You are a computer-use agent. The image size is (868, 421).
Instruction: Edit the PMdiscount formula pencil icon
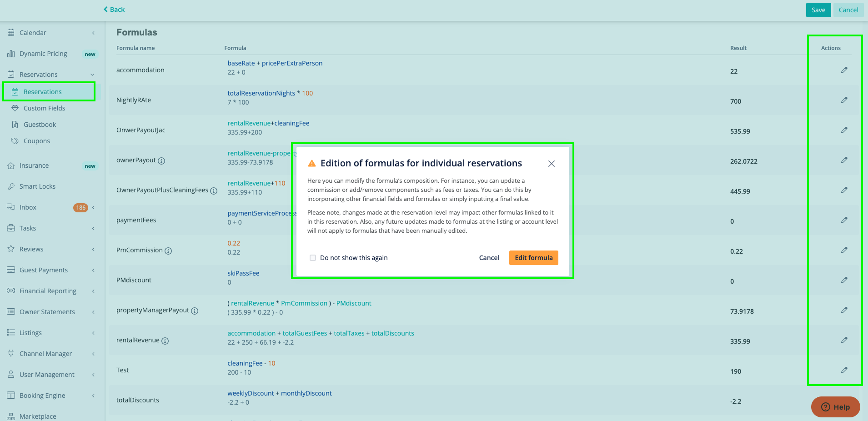(844, 280)
